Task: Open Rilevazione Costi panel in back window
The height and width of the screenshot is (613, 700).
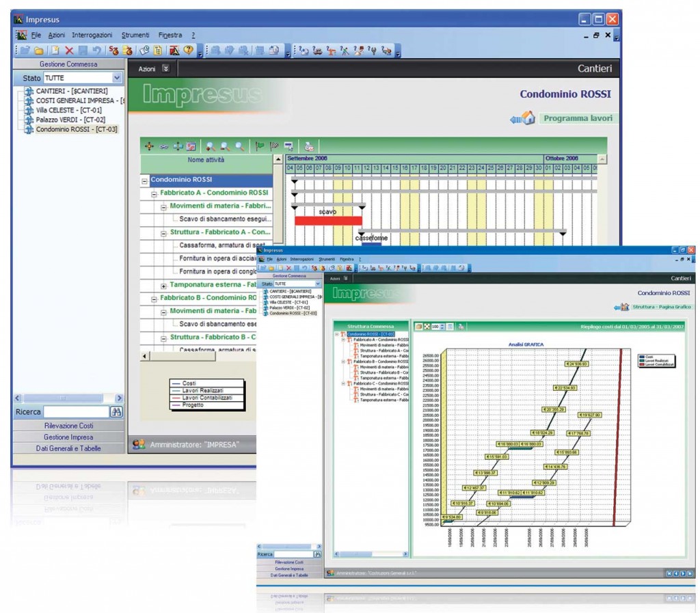Action: [68, 426]
